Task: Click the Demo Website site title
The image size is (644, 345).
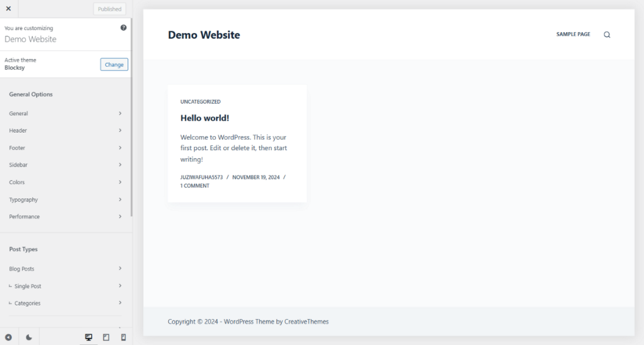Action: pos(204,35)
